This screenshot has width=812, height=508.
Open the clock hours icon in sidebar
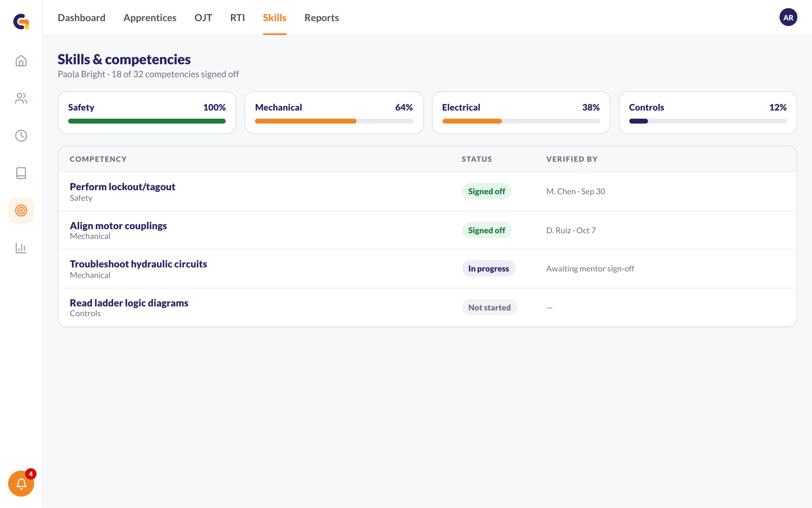21,136
